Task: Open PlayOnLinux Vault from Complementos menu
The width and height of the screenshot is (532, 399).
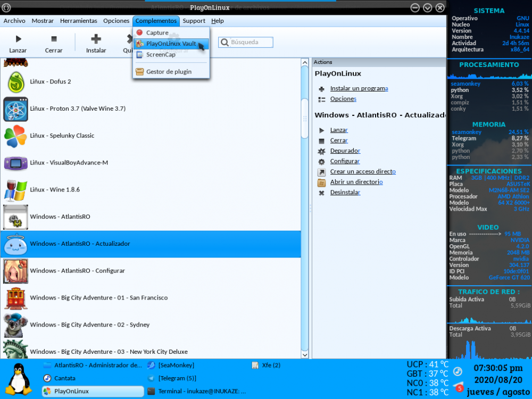Action: pyautogui.click(x=171, y=44)
